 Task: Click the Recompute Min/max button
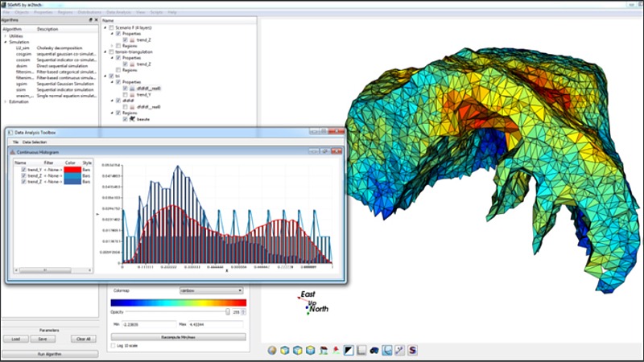[180, 337]
